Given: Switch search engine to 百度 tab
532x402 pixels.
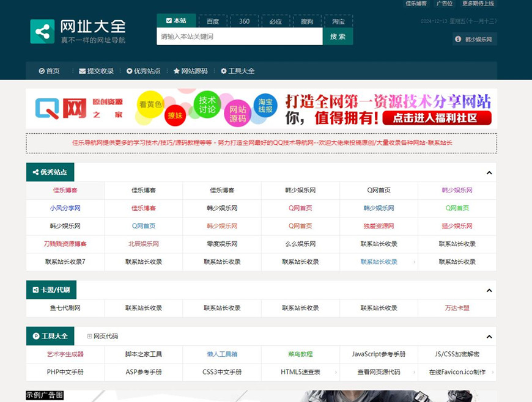Looking at the screenshot, I should tap(213, 21).
